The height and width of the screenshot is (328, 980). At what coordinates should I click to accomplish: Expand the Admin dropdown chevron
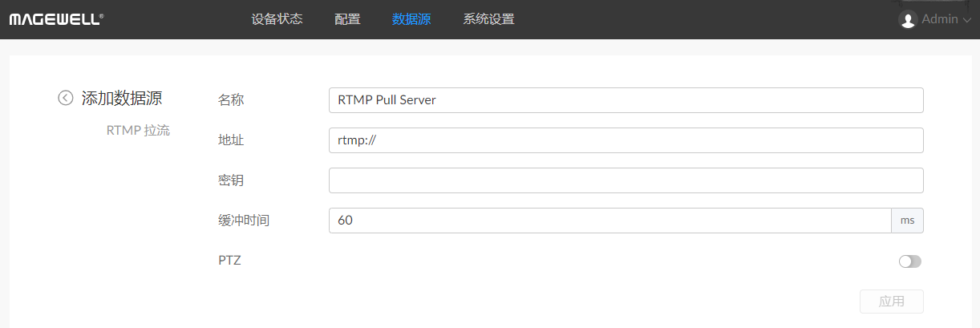coord(966,20)
